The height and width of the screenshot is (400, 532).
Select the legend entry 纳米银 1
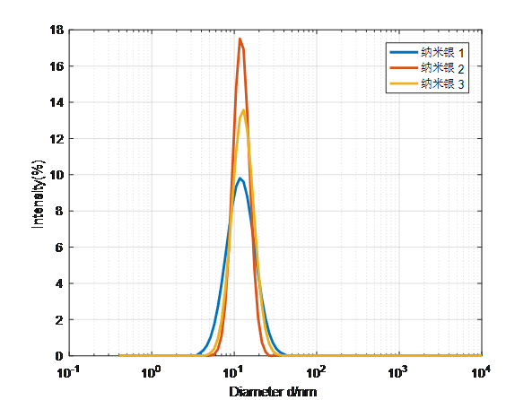[x=442, y=53]
